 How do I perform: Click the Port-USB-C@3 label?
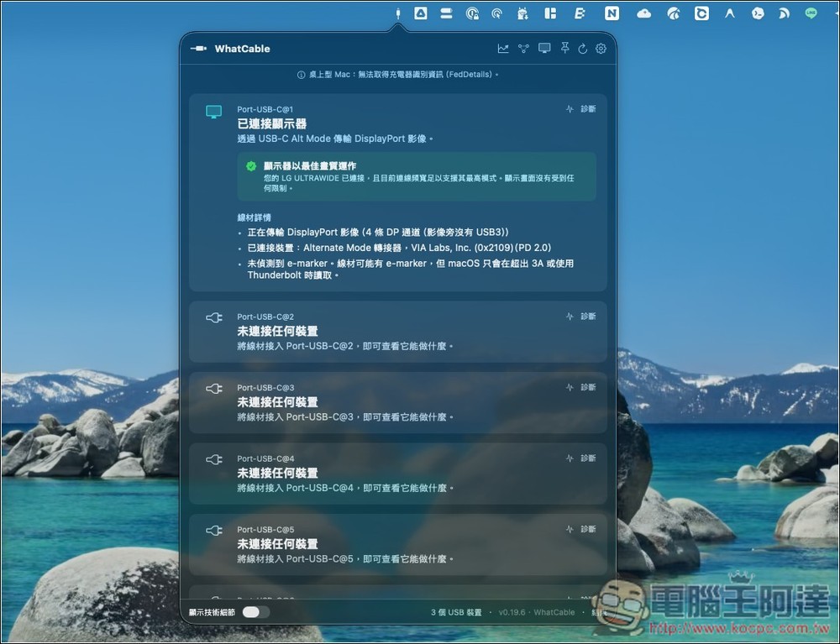coord(265,388)
